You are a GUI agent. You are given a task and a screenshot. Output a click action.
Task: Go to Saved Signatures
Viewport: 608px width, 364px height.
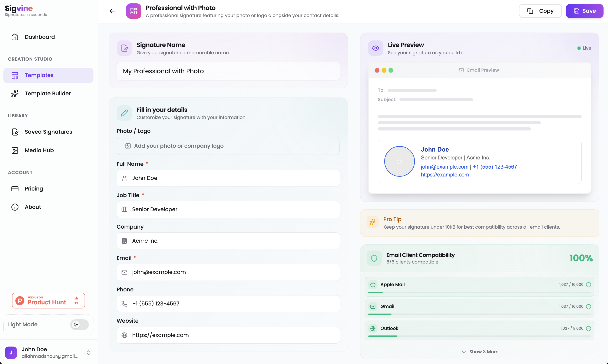pyautogui.click(x=49, y=132)
